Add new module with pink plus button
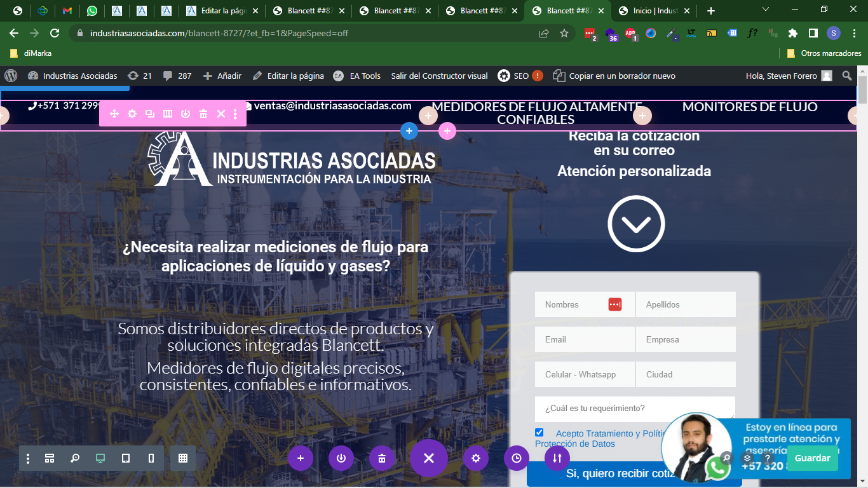 click(447, 131)
